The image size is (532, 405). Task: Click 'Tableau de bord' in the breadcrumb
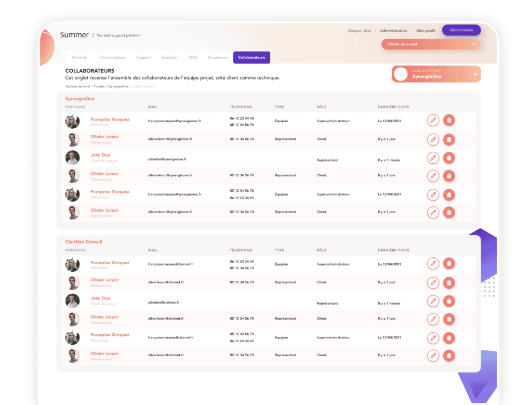77,86
